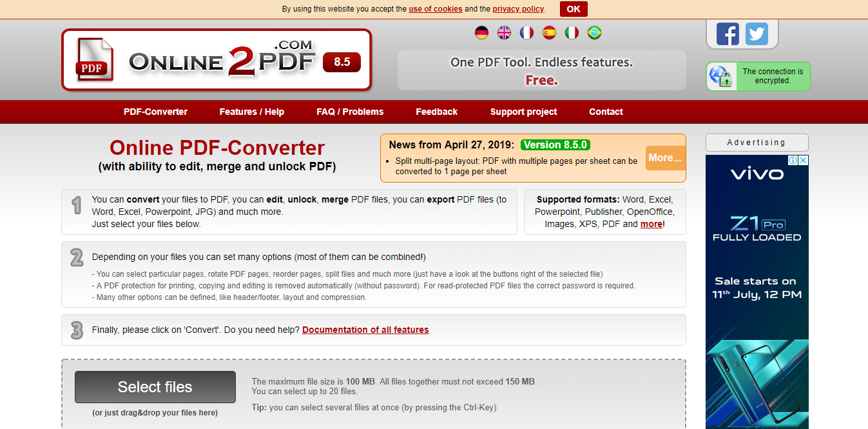
Task: Open the ad info icon
Action: (x=793, y=160)
